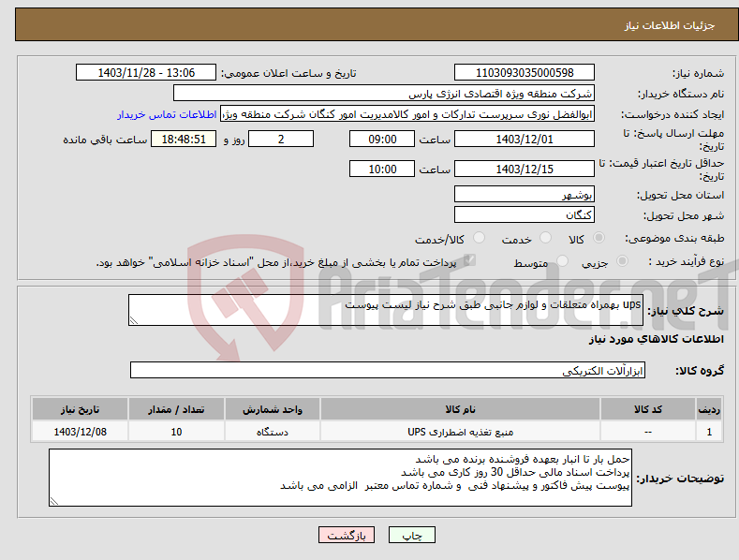
Task: Click the واحد شمارش column header
Action: (273, 409)
